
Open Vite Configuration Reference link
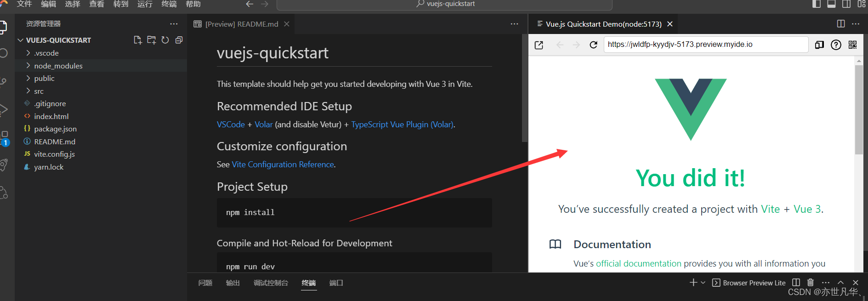pyautogui.click(x=283, y=165)
